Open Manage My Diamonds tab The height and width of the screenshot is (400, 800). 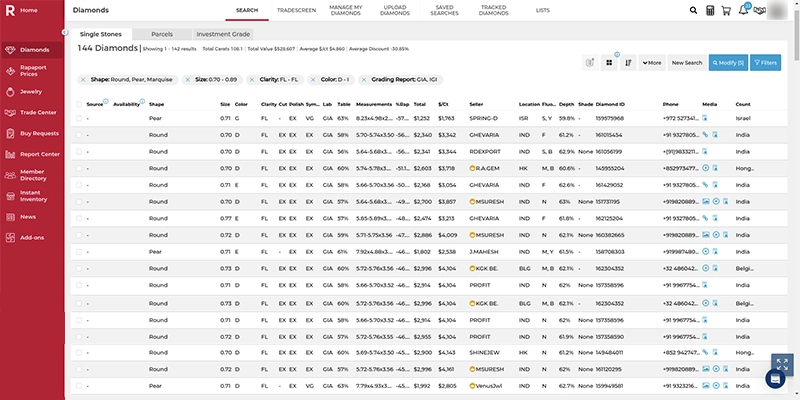(345, 10)
